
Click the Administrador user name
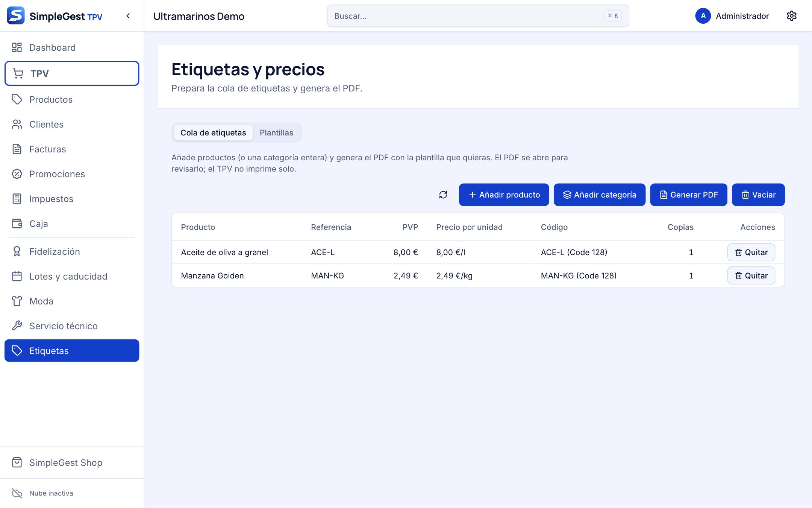(742, 16)
